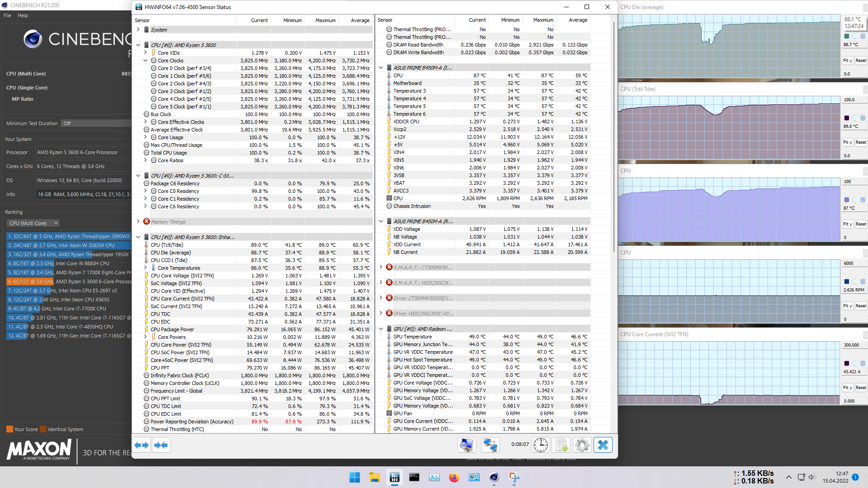Click the logging document-plus icon
This screenshot has height=488, width=868.
pos(561,445)
